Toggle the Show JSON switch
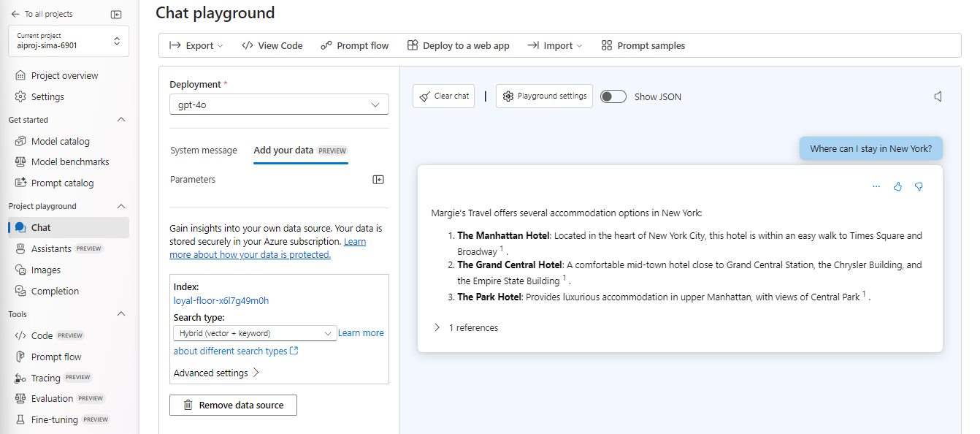Image resolution: width=980 pixels, height=434 pixels. [613, 96]
